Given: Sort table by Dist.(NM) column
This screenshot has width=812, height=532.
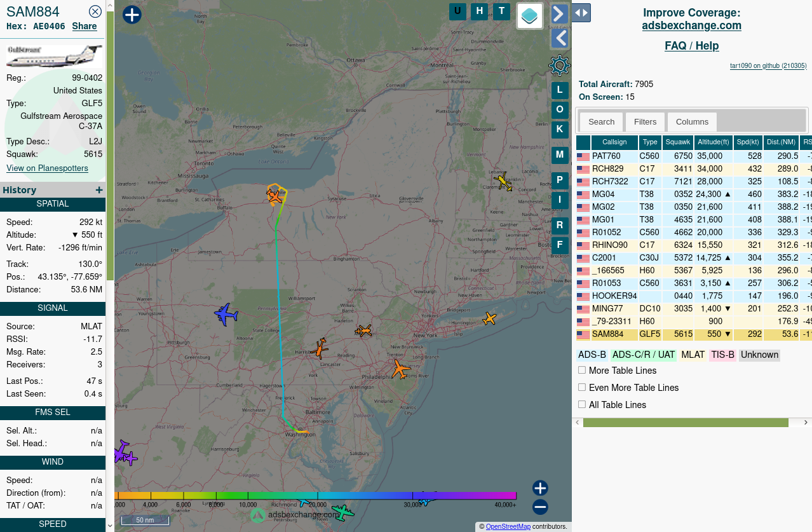Looking at the screenshot, I should [x=781, y=142].
